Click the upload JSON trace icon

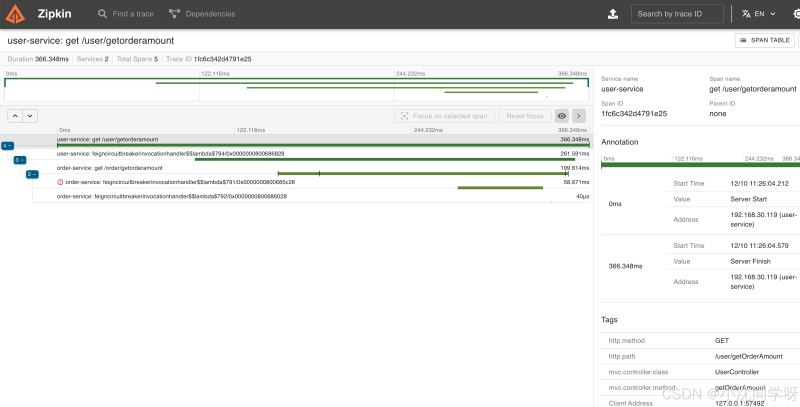(x=613, y=14)
